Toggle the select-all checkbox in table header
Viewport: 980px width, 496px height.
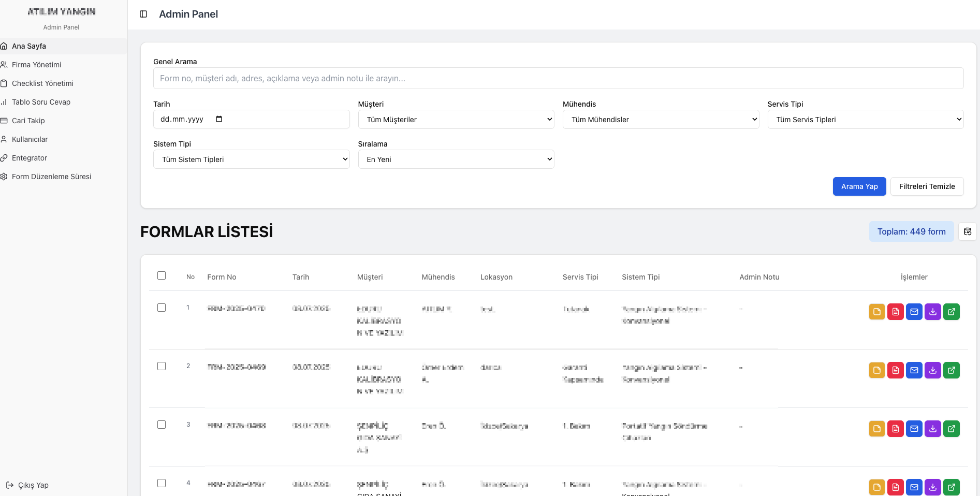(162, 275)
